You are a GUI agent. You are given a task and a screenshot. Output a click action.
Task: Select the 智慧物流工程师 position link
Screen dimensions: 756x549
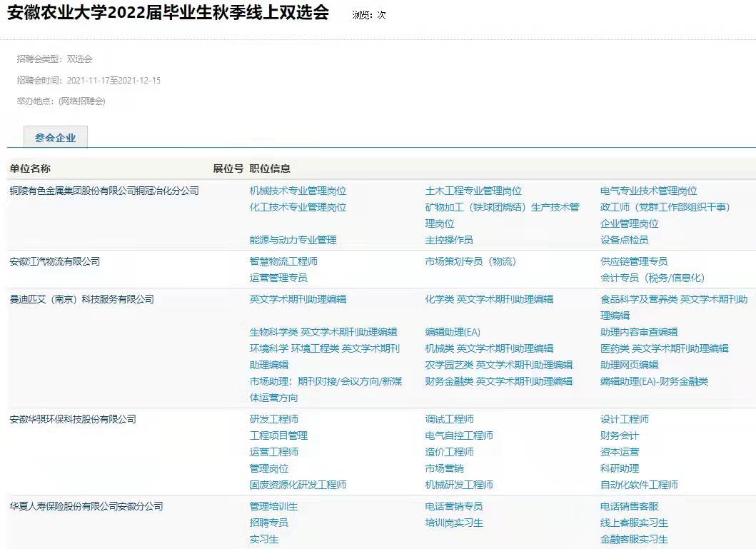click(x=283, y=261)
